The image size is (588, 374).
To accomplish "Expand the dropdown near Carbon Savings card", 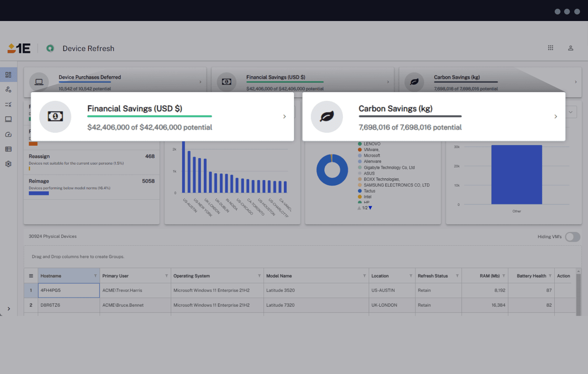I will [x=571, y=112].
